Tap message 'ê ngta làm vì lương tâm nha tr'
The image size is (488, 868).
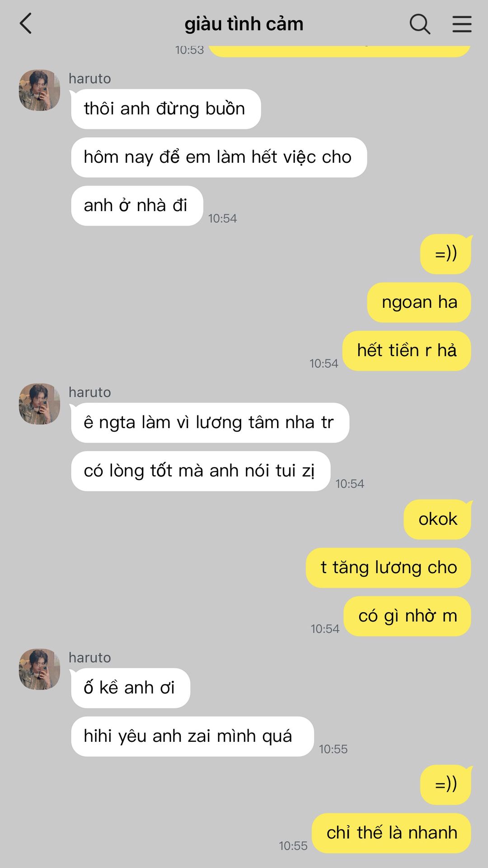point(210,423)
